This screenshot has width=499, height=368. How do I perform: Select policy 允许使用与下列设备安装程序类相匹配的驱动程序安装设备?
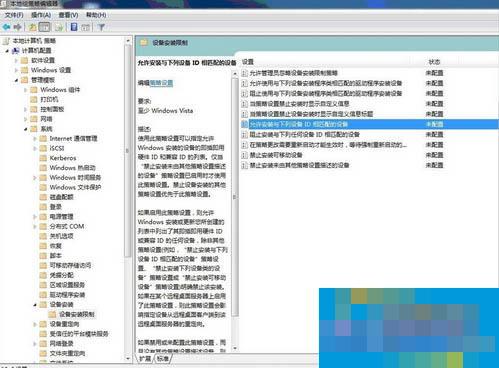[326, 83]
